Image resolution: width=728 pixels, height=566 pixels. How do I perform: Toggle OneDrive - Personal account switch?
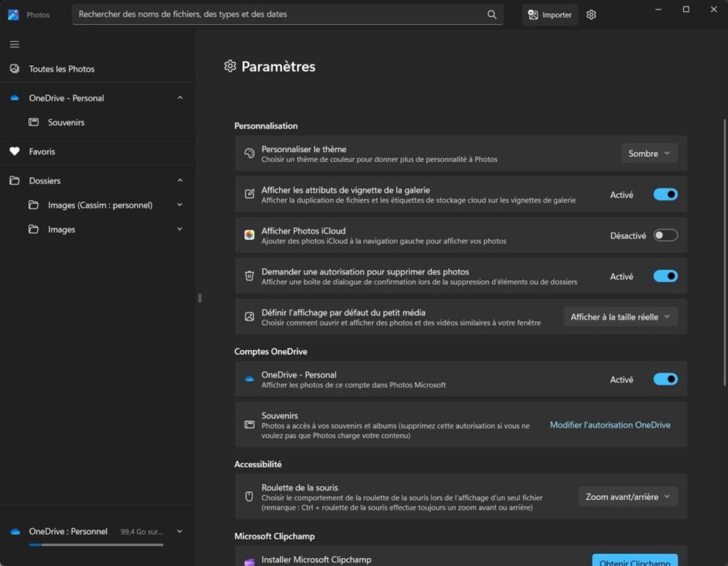tap(665, 379)
